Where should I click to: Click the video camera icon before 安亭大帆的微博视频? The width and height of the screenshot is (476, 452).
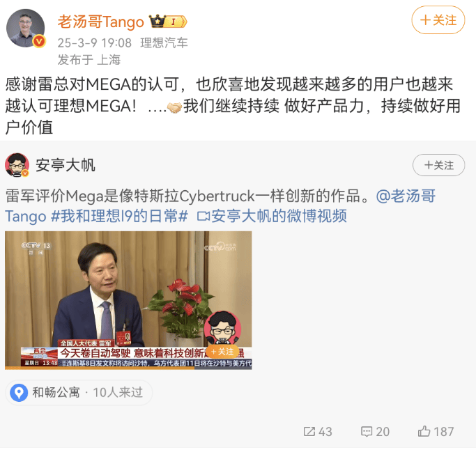coord(203,217)
